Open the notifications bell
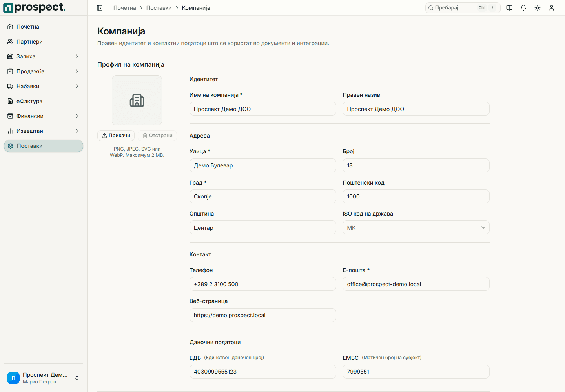Screen dimensions: 565x392 pyautogui.click(x=523, y=8)
